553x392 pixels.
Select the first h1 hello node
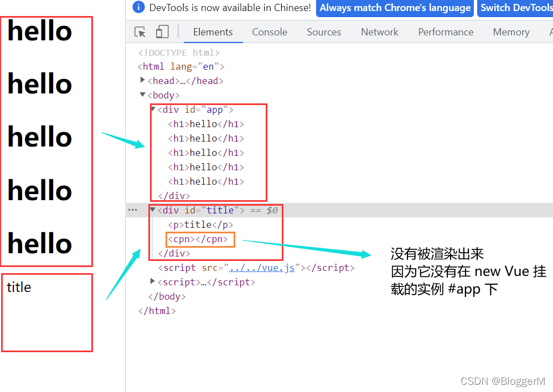pos(206,124)
